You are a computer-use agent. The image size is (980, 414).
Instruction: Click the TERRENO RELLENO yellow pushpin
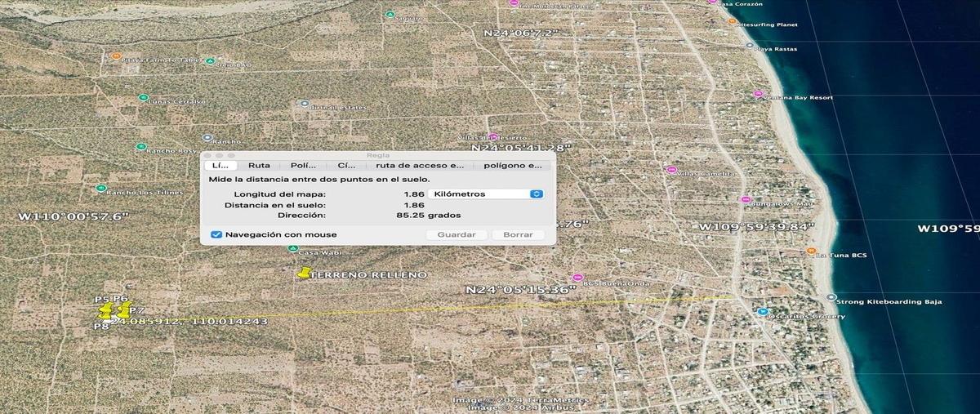[x=305, y=274]
